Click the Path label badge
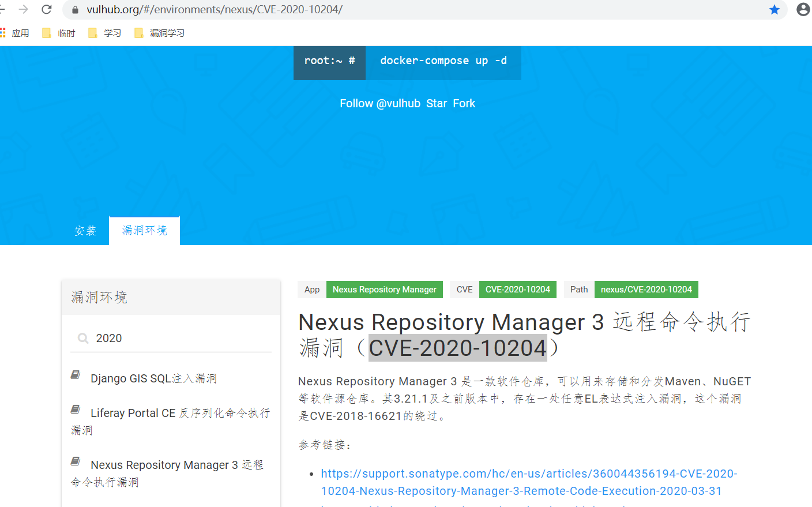This screenshot has height=507, width=812. pyautogui.click(x=579, y=290)
